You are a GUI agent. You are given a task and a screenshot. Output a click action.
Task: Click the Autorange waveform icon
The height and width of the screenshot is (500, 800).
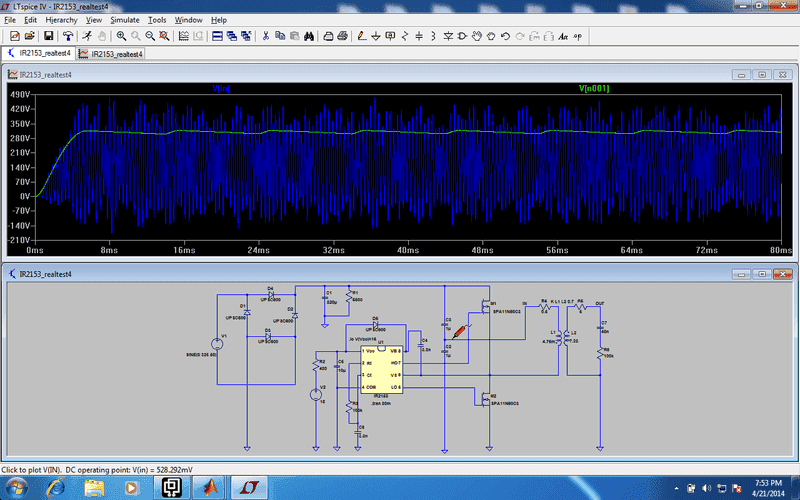184,36
